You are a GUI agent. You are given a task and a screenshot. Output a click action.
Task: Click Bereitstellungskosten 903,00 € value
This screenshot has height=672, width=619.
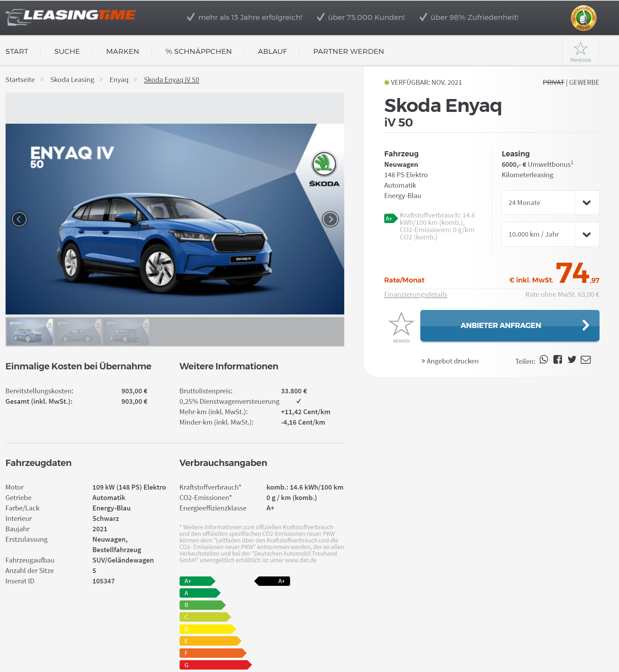click(x=134, y=391)
